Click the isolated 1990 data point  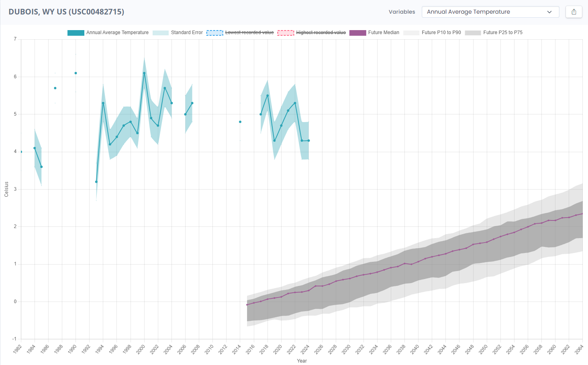point(76,73)
